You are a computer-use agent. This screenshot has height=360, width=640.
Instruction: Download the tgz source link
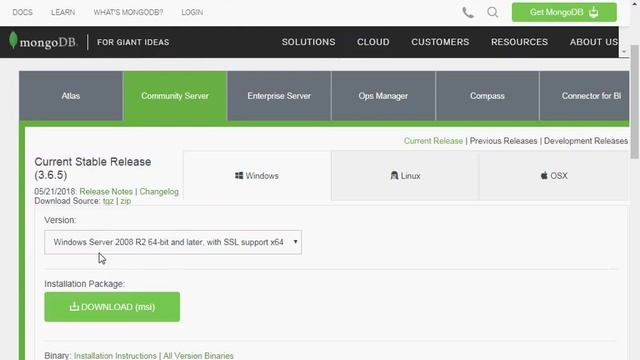[108, 201]
